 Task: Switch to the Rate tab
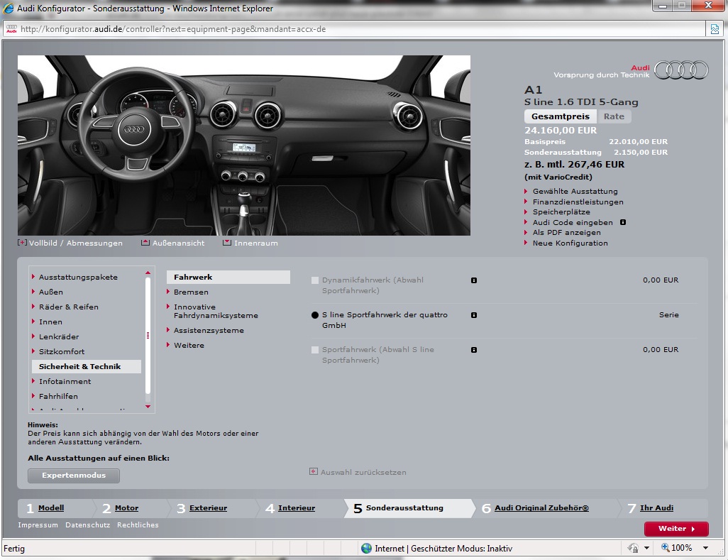(614, 116)
